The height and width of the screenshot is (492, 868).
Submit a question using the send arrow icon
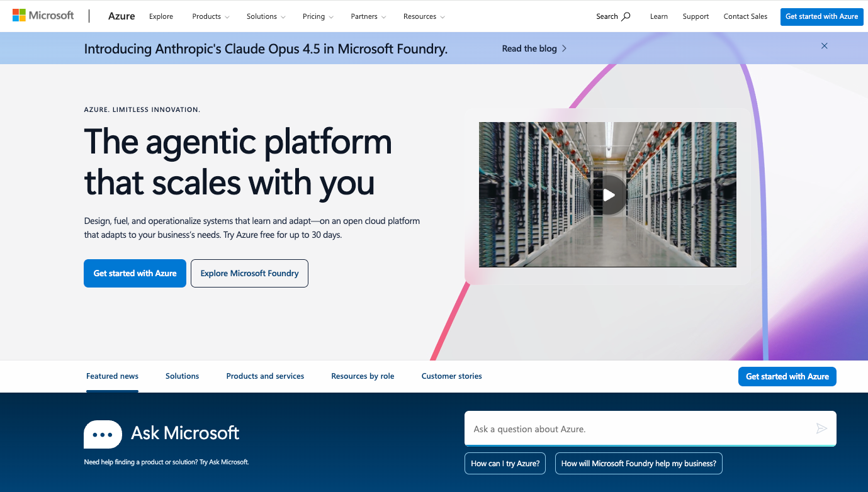[821, 428]
